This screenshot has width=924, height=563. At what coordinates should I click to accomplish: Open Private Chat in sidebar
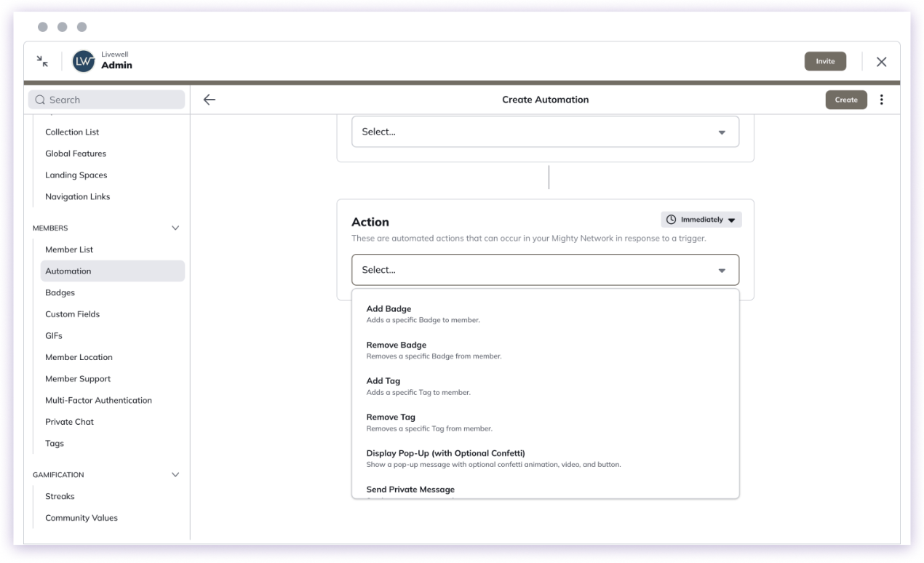(x=69, y=422)
